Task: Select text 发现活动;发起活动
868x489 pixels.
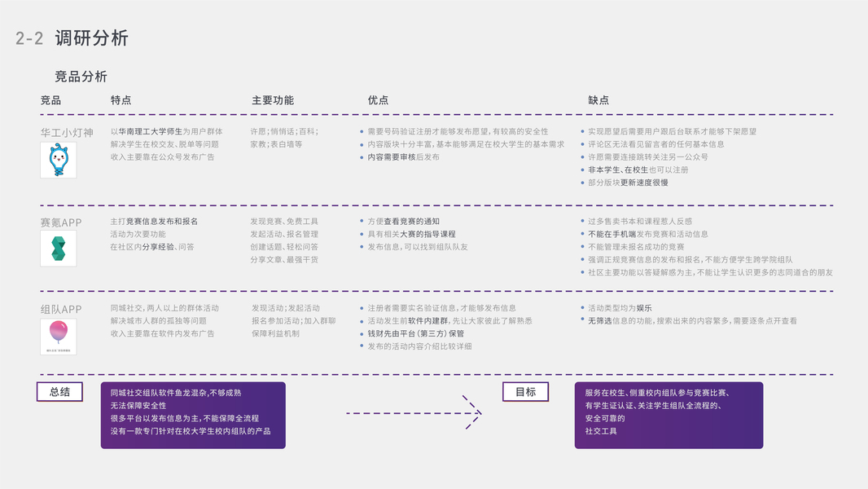Action: click(x=286, y=308)
